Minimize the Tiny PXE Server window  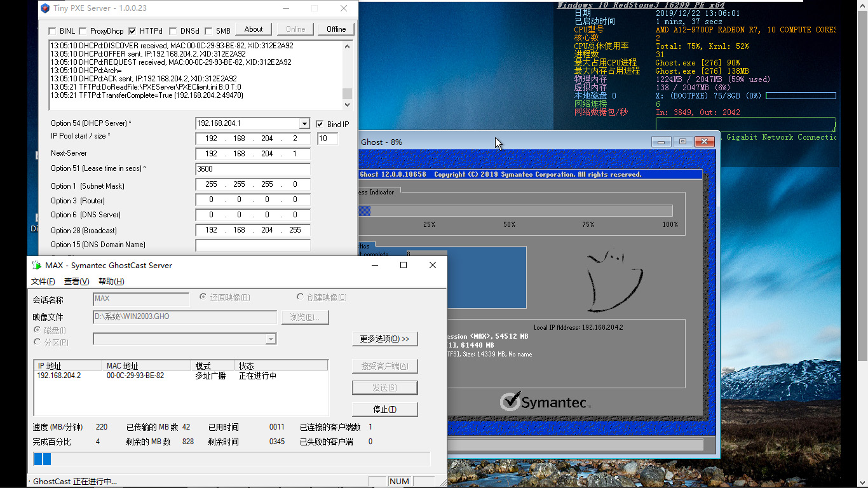(285, 8)
